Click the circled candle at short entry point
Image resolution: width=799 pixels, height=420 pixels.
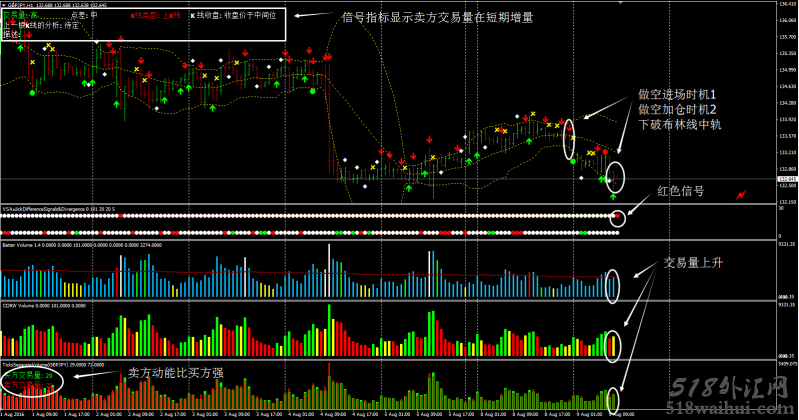[570, 140]
